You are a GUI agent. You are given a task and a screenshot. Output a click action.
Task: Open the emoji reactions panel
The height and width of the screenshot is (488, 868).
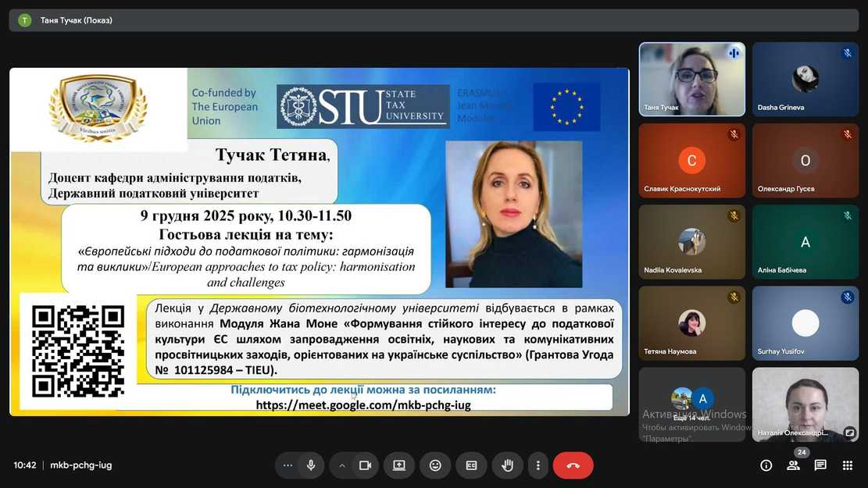point(434,465)
